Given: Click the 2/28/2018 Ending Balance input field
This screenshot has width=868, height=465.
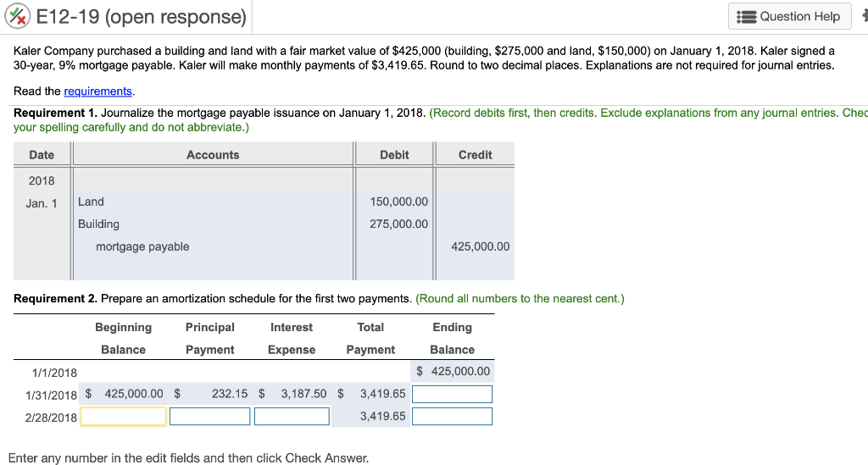Looking at the screenshot, I should coord(452,417).
